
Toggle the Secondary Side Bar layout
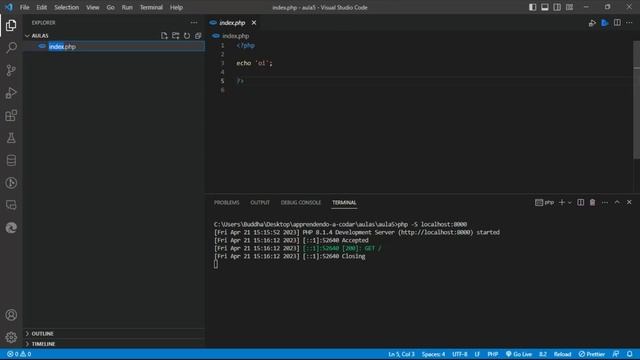click(557, 7)
